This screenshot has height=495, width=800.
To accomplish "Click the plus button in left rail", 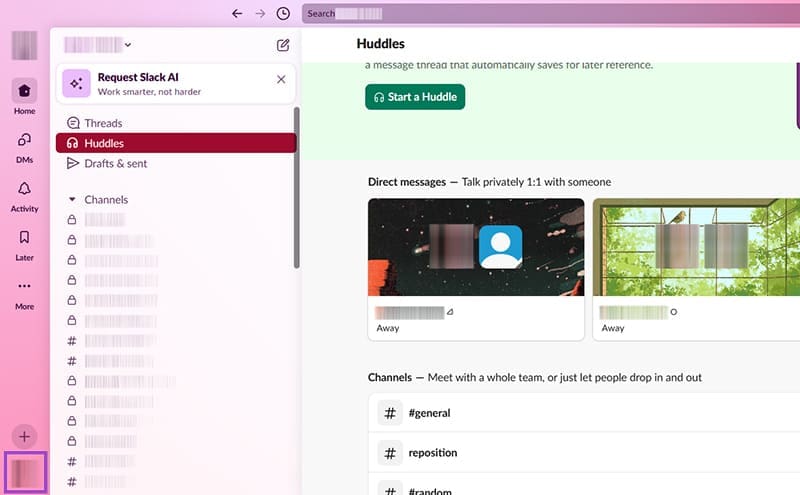I will tap(24, 437).
